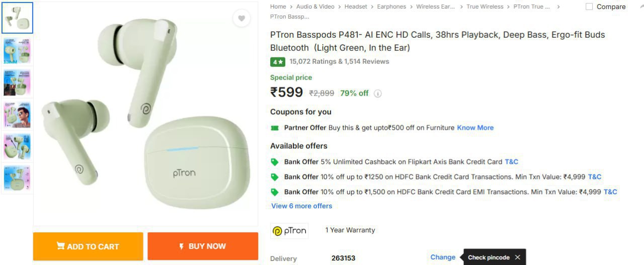Click the price info icon
Viewport: 644px width, 265px height.
pos(378,94)
